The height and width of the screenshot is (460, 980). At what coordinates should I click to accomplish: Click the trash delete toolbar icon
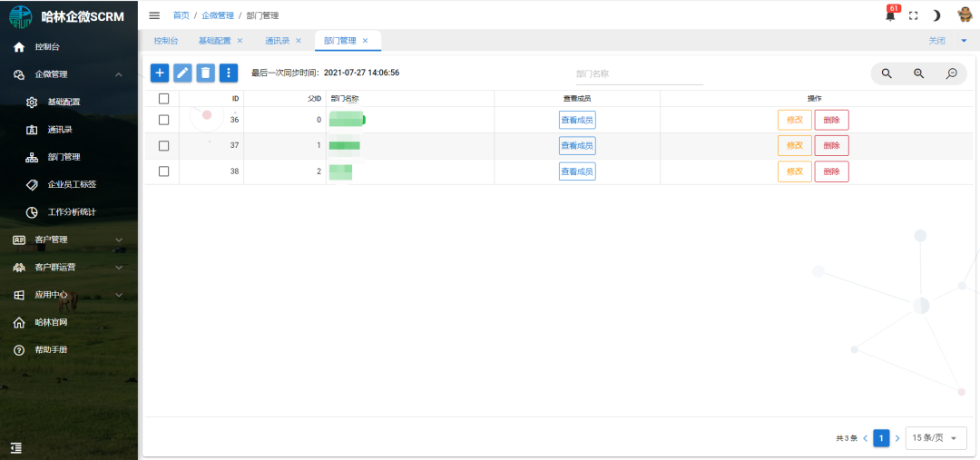[x=206, y=73]
